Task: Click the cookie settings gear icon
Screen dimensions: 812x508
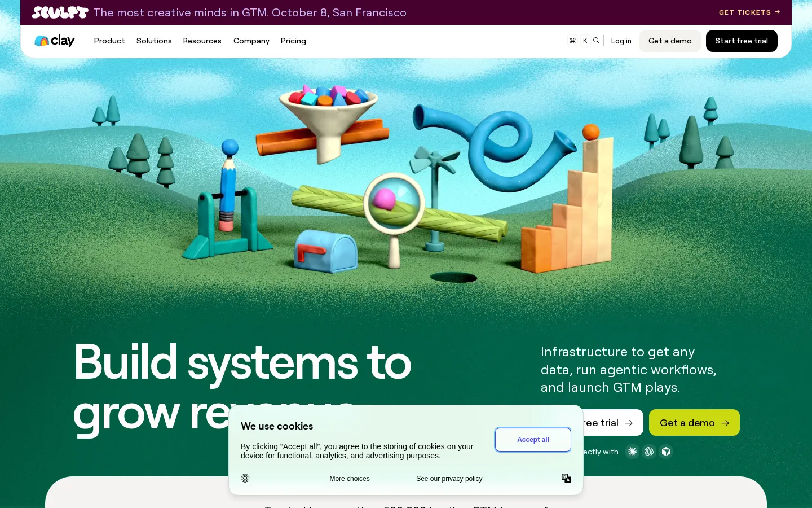Action: (245, 478)
